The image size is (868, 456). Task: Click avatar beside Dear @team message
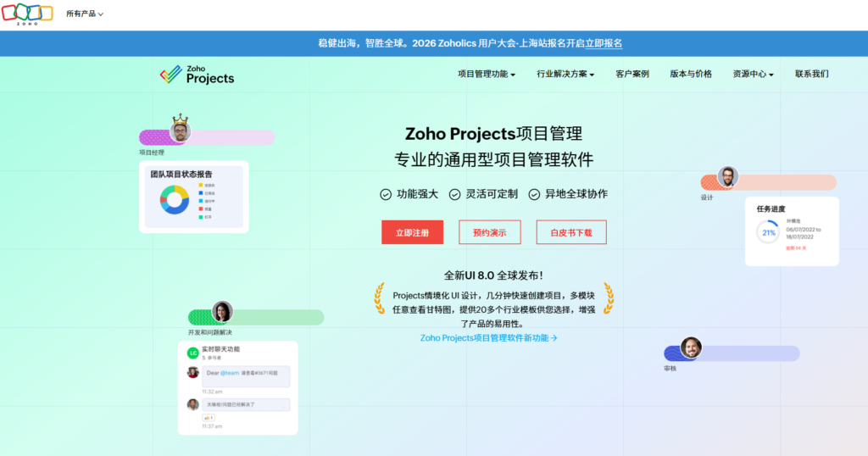(192, 372)
